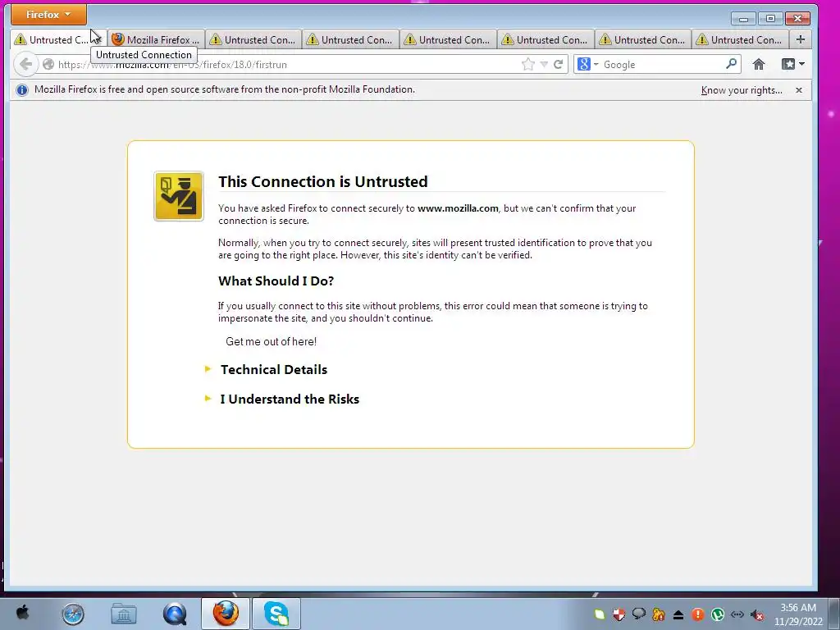Click the network connection tray icon
This screenshot has height=630, width=840.
tap(737, 614)
